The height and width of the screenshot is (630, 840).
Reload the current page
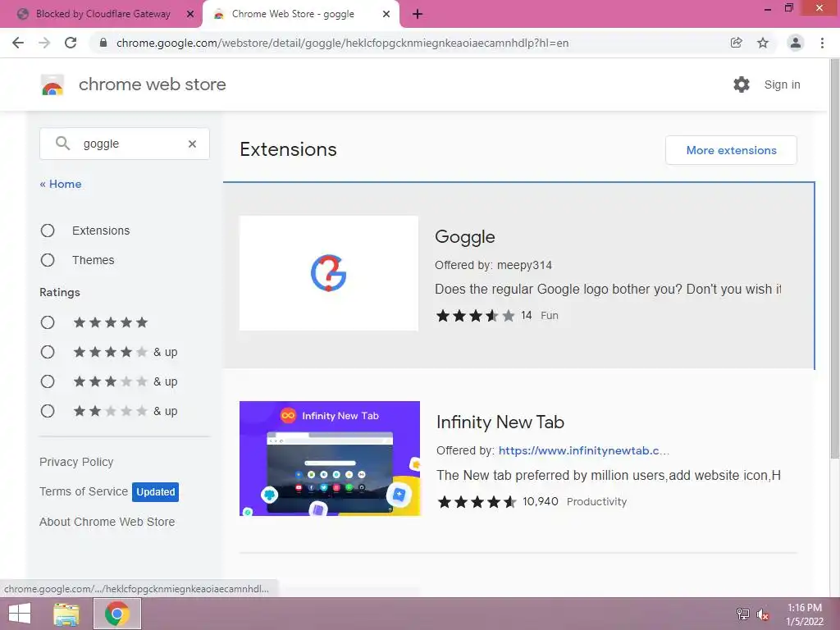[x=71, y=43]
